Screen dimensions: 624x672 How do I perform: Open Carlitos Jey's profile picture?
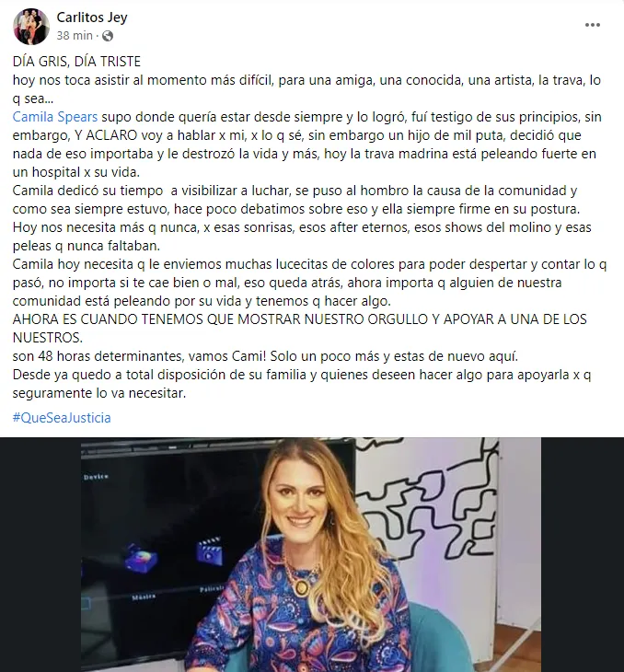tap(31, 27)
